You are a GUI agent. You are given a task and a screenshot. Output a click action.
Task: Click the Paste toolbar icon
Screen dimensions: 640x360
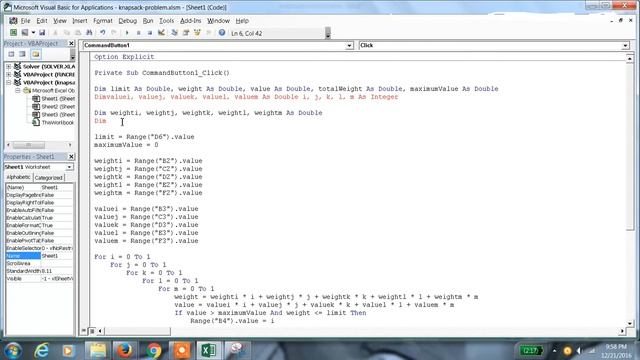pyautogui.click(x=78, y=33)
